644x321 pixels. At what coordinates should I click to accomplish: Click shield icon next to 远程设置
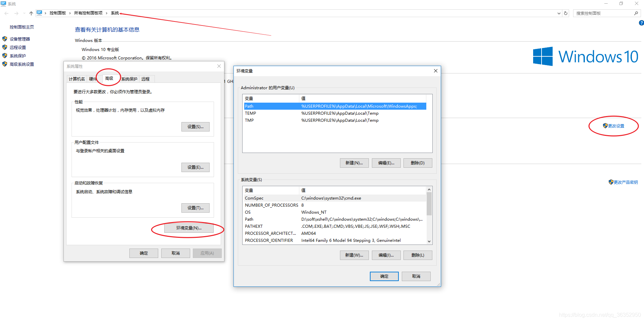tap(5, 47)
